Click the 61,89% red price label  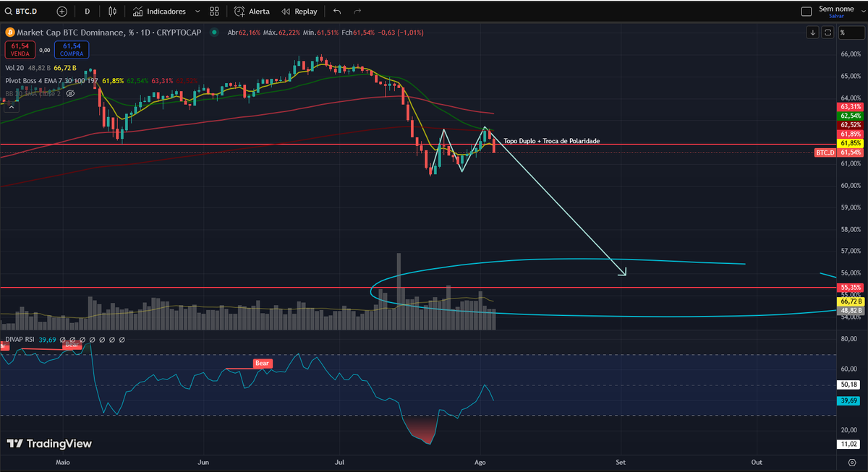[849, 134]
